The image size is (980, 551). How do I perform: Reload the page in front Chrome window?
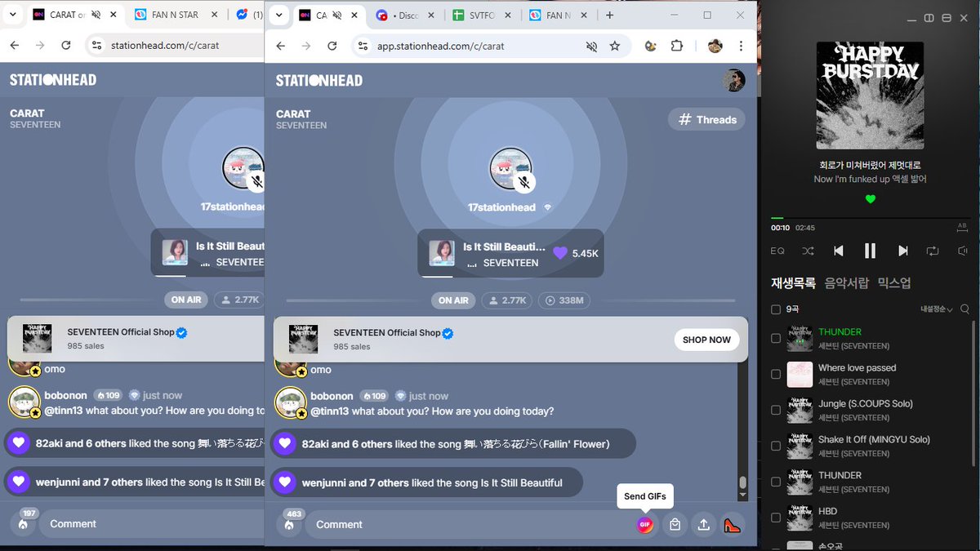(x=332, y=47)
